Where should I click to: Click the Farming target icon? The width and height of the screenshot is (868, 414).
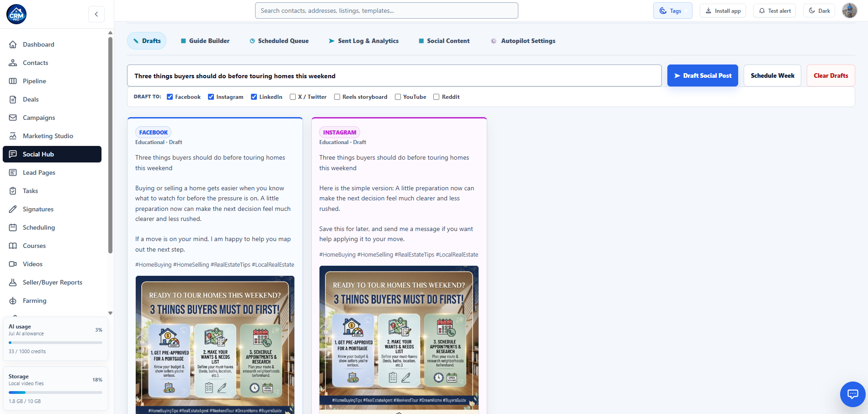[13, 301]
